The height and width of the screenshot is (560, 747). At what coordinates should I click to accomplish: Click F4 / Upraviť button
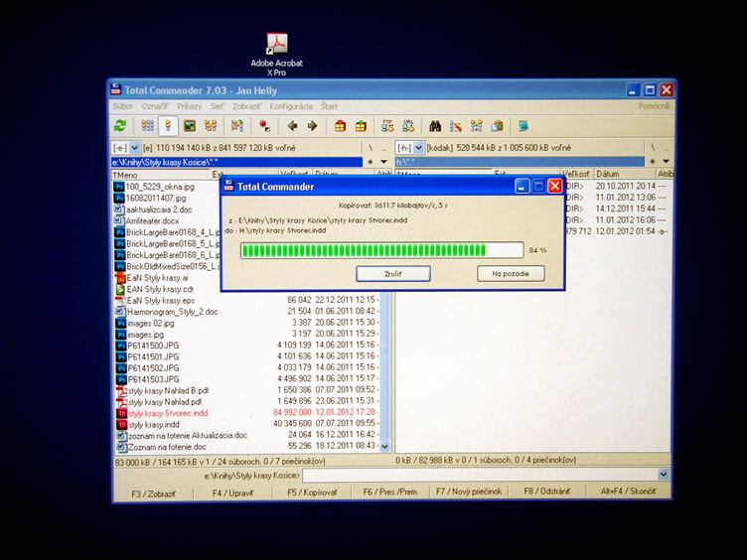click(233, 492)
